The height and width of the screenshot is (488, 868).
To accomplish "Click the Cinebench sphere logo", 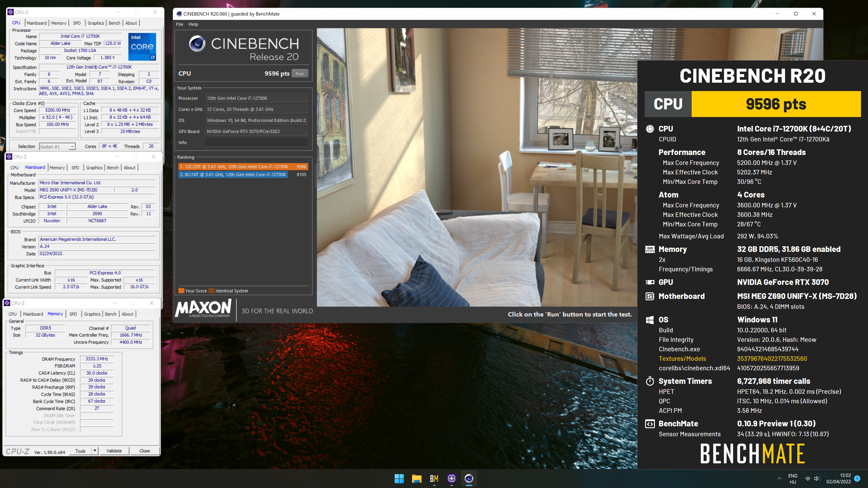I will coord(197,43).
